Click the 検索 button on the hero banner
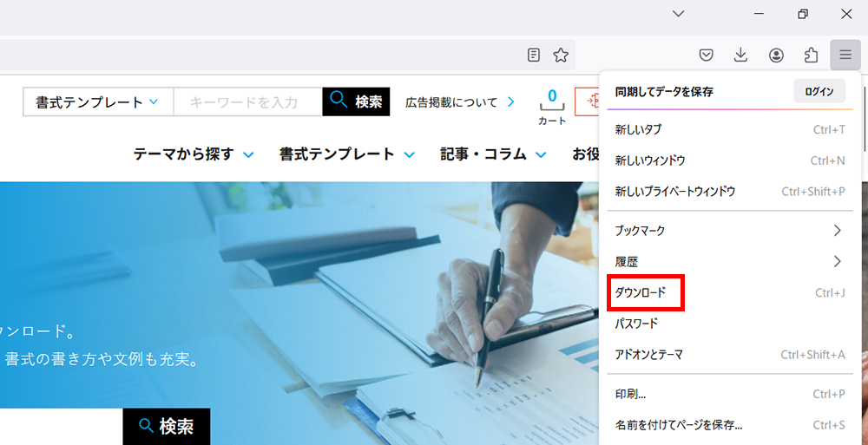Viewport: 868px width, 445px height. pos(167,426)
